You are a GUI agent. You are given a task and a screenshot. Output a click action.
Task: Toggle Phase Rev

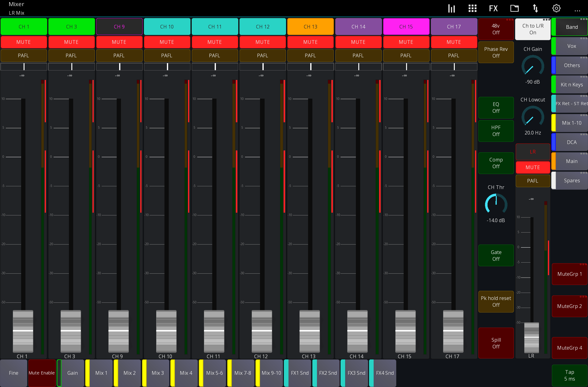tap(496, 52)
